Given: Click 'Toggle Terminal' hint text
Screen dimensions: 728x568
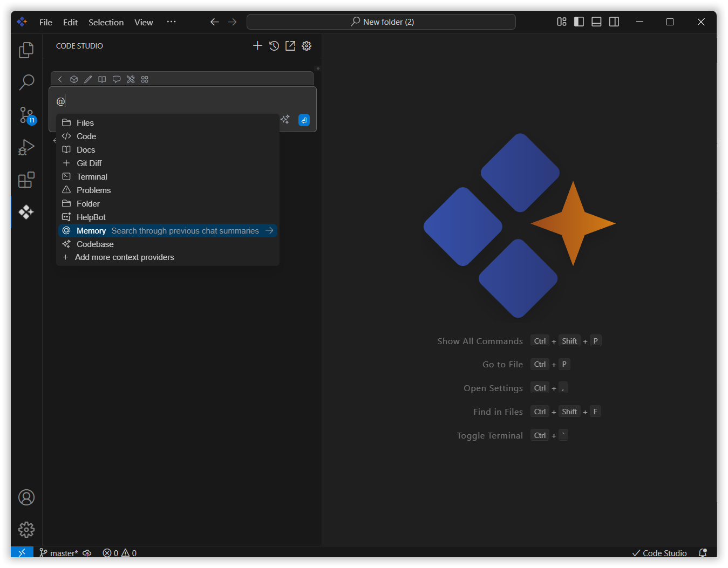Looking at the screenshot, I should coord(490,436).
